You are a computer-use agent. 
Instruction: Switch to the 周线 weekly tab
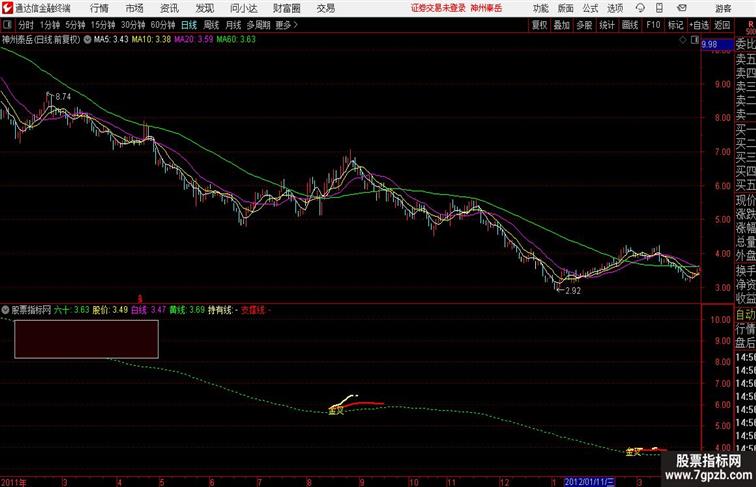[211, 25]
